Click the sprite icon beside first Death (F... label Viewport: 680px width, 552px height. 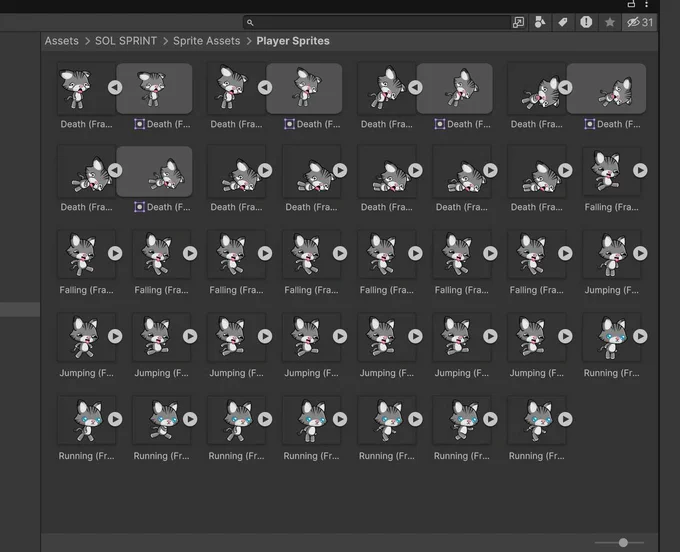(x=139, y=124)
